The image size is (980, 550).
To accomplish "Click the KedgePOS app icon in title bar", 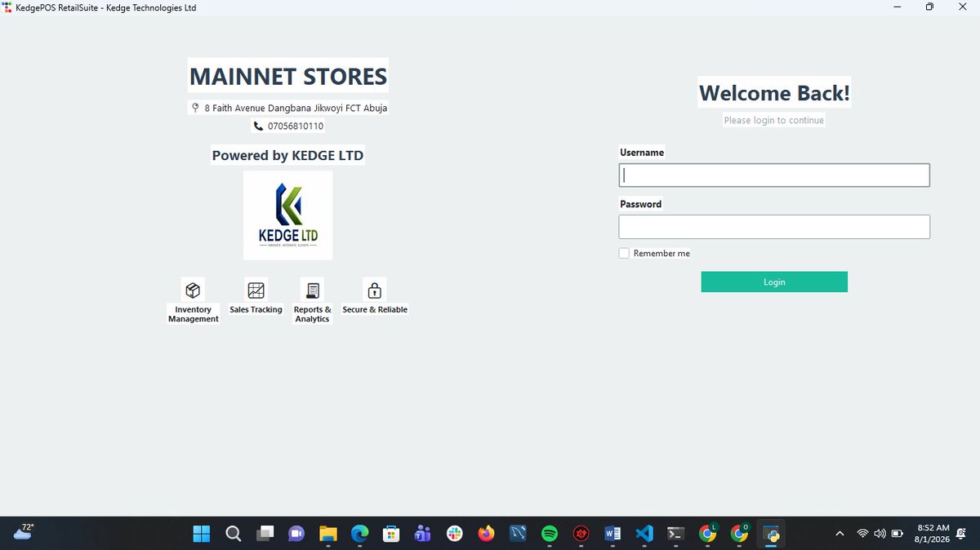I will [8, 7].
